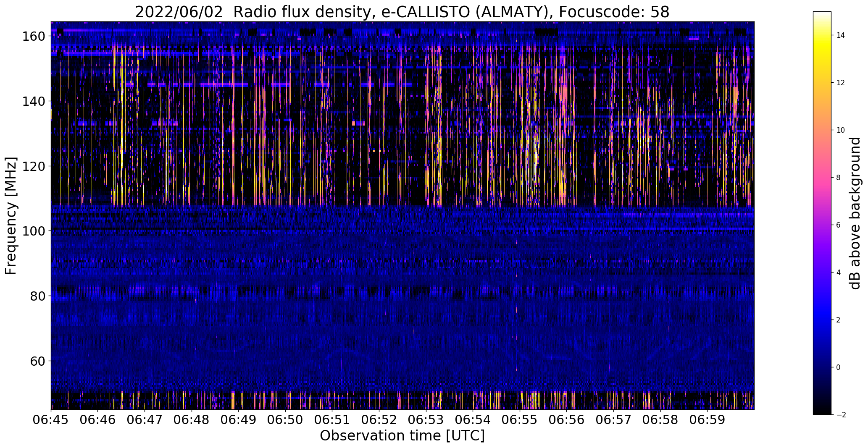Image resolution: width=868 pixels, height=448 pixels.
Task: Click the plot title mentioning e-CALLISTO (ALMATY)
Action: click(x=402, y=12)
